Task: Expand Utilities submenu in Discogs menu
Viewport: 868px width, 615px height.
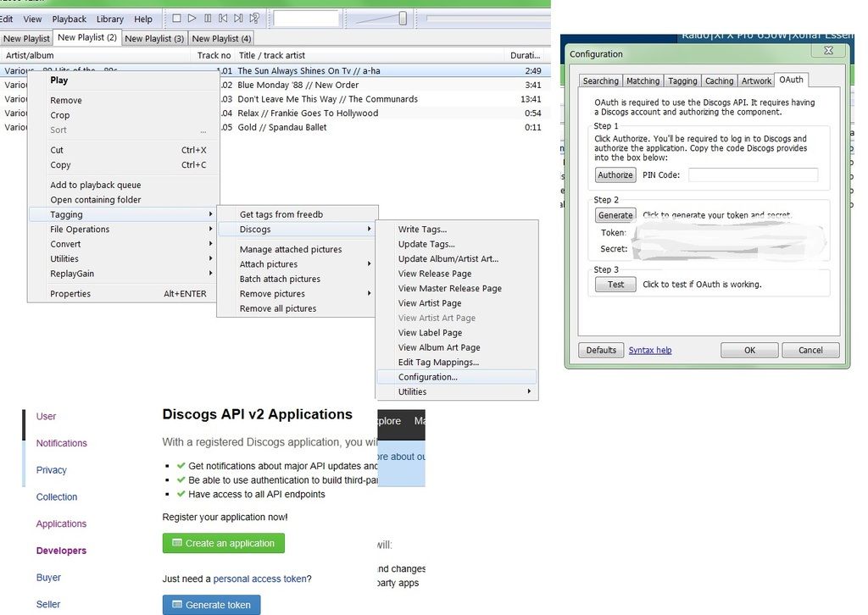Action: click(x=457, y=391)
